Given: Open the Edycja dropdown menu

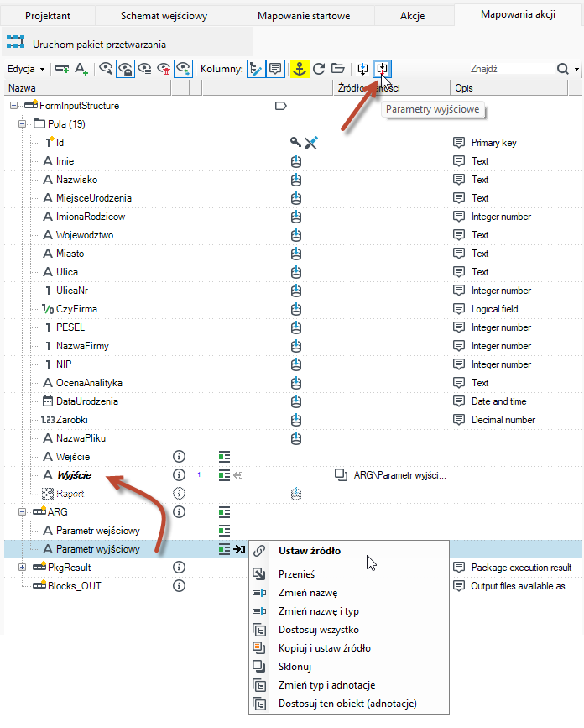Looking at the screenshot, I should coord(26,69).
